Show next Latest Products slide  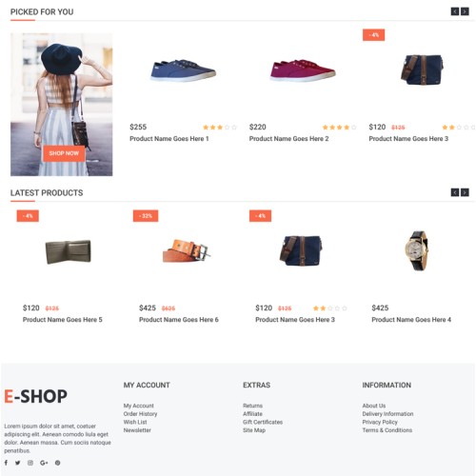point(465,192)
